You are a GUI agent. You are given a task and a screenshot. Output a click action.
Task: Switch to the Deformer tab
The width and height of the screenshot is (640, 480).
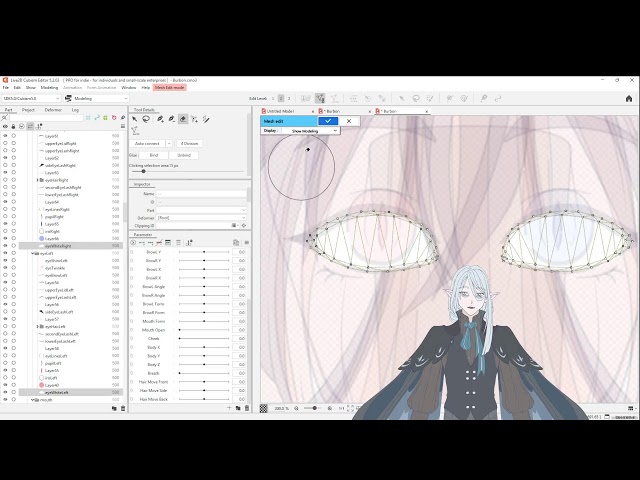(x=53, y=110)
